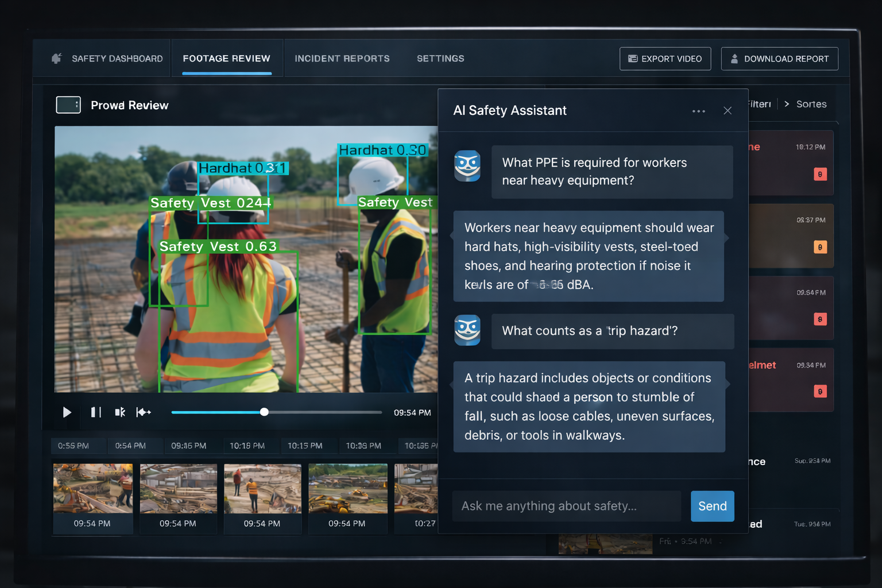This screenshot has height=588, width=882.
Task: Click the play button in video controls
Action: [67, 412]
